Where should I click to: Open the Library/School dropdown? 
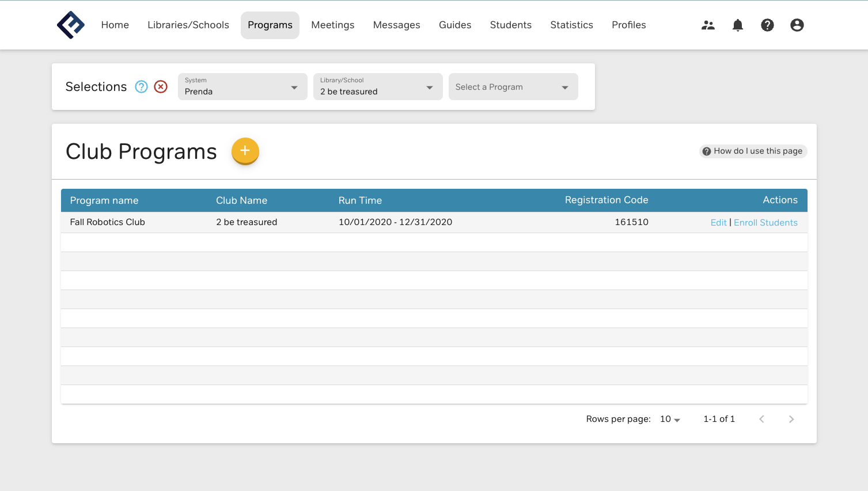pyautogui.click(x=378, y=86)
